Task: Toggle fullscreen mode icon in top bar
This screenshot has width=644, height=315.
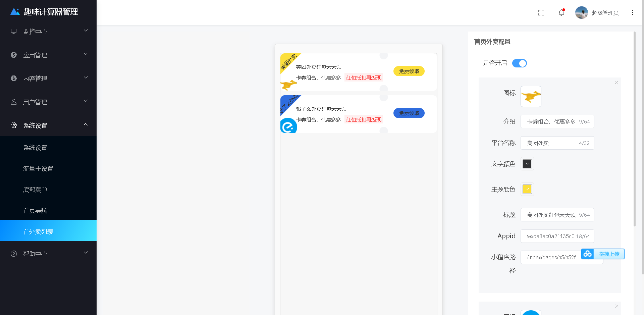Action: (x=541, y=12)
